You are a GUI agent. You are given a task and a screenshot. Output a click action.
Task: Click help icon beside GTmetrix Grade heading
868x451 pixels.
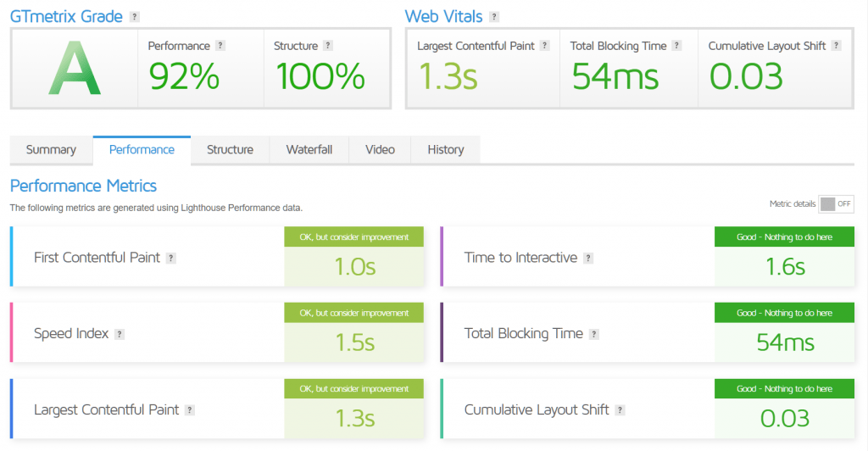point(136,17)
